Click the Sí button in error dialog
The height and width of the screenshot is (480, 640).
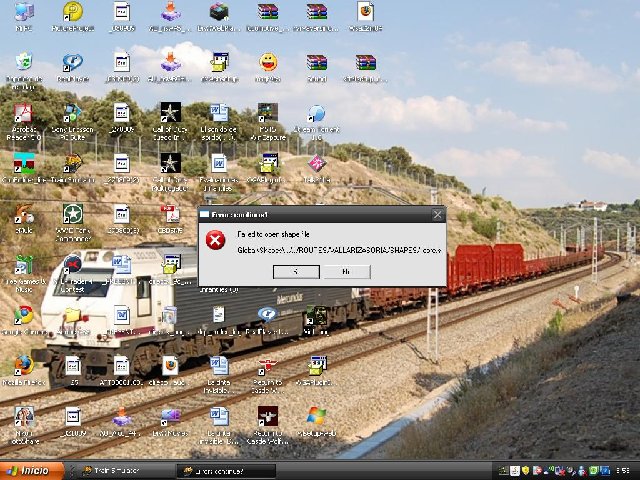pos(294,271)
